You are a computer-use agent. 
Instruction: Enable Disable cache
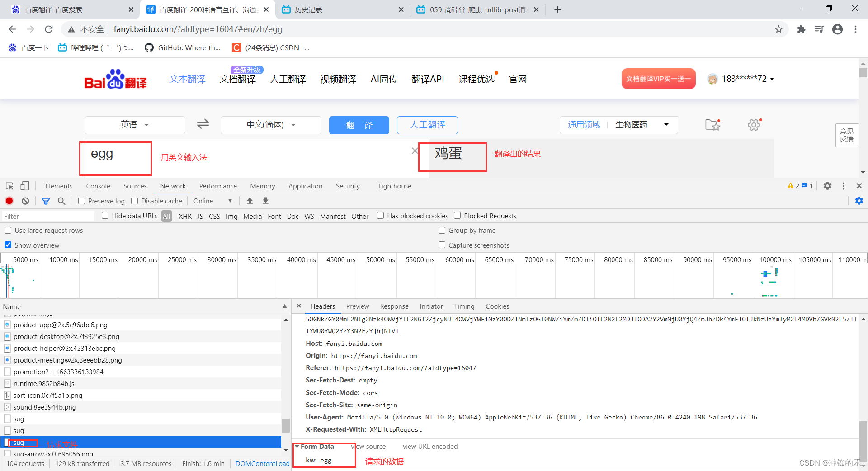coord(134,201)
